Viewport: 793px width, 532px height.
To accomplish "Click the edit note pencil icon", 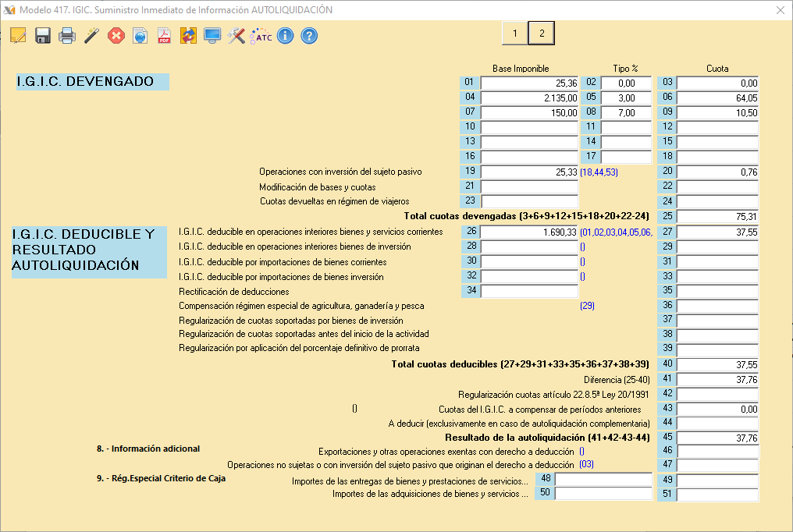I will pyautogui.click(x=18, y=36).
